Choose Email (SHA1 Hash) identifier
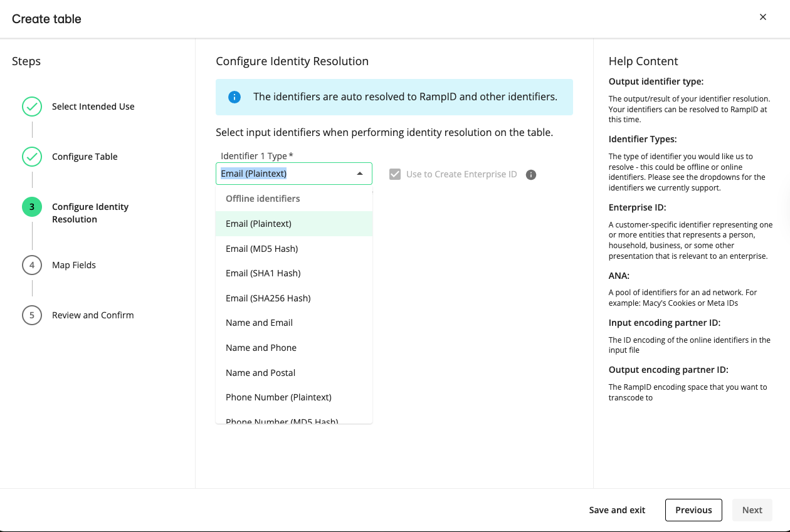Screen dimensions: 790x532 pos(263,273)
